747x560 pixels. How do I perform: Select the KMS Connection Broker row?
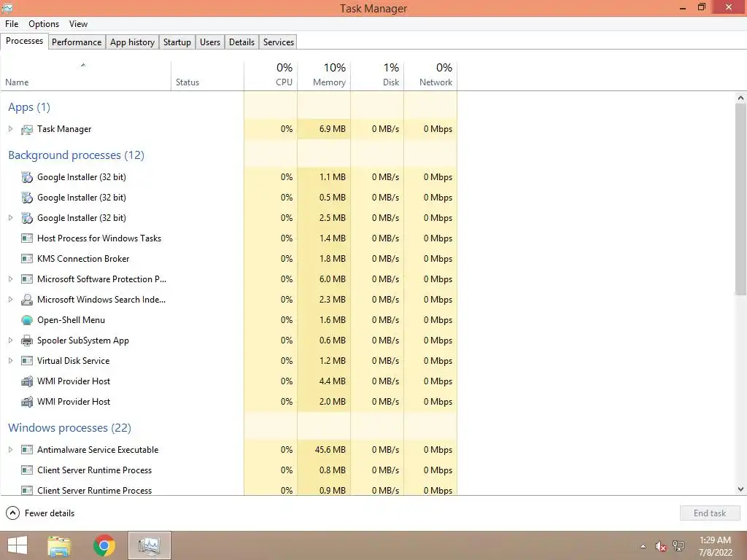(x=228, y=259)
